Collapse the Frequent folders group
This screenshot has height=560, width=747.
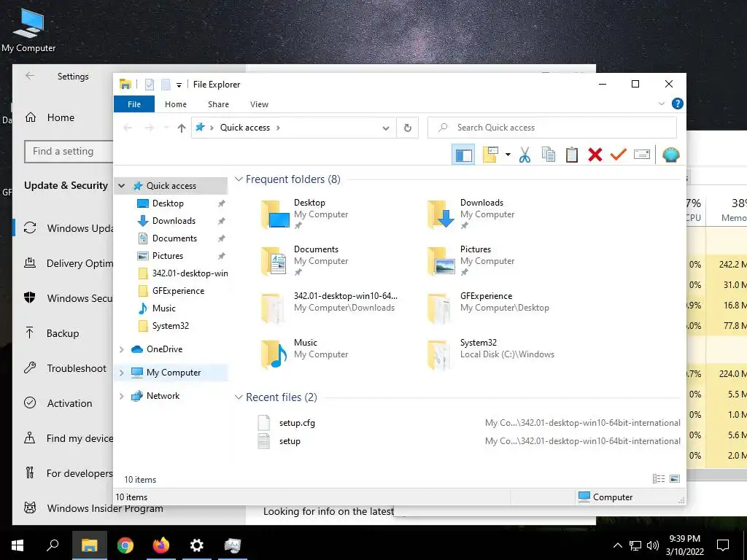239,179
